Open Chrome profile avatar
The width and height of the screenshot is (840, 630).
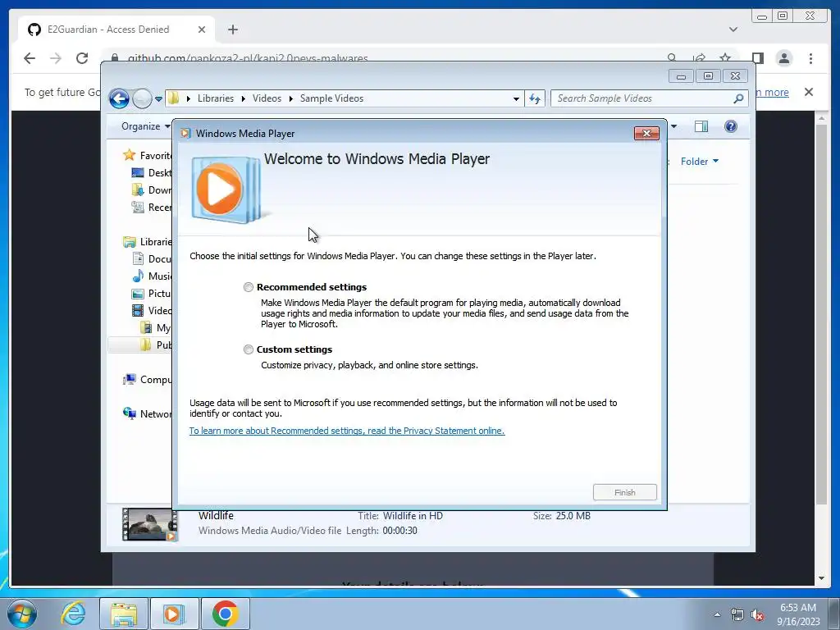tap(784, 58)
